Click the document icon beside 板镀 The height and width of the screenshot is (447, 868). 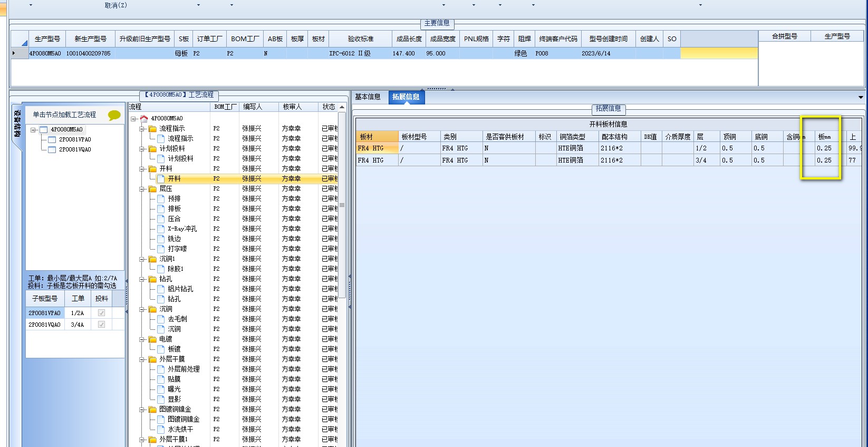coord(161,349)
